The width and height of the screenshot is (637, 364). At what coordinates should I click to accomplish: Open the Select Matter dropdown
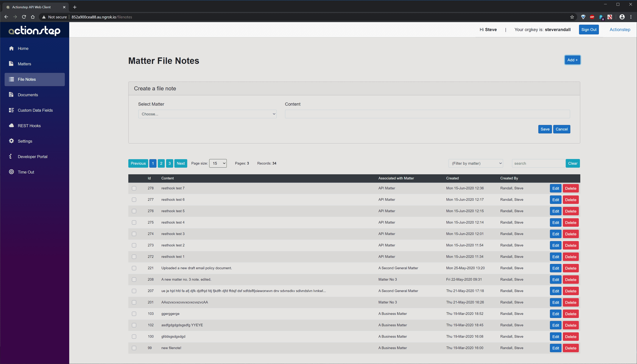207,114
